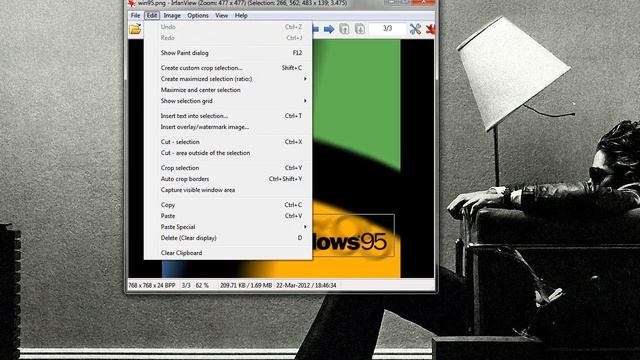Click the previous image blue arrow
This screenshot has height=360, width=640.
point(316,29)
